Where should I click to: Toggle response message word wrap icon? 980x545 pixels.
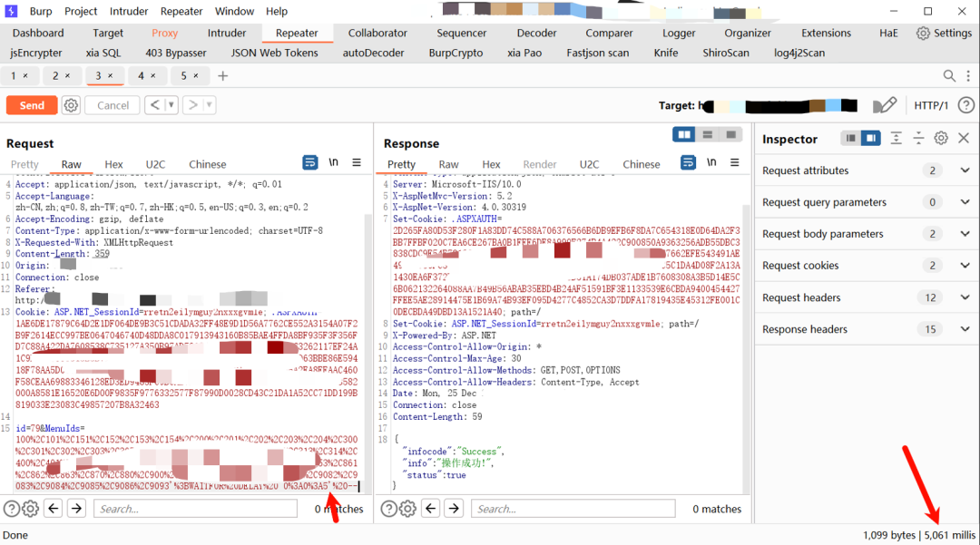click(x=688, y=162)
